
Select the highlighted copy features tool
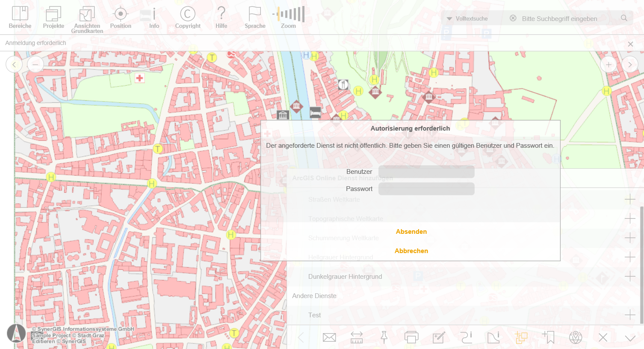[x=521, y=337]
